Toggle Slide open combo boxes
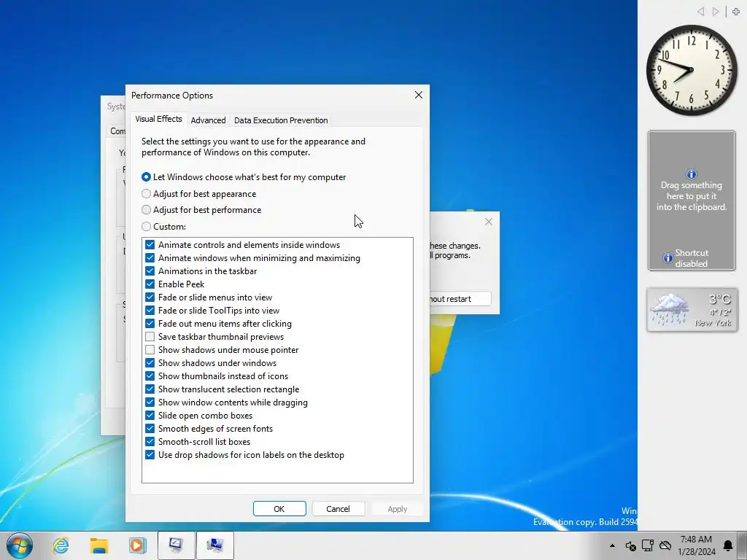The image size is (747, 560). pos(150,415)
